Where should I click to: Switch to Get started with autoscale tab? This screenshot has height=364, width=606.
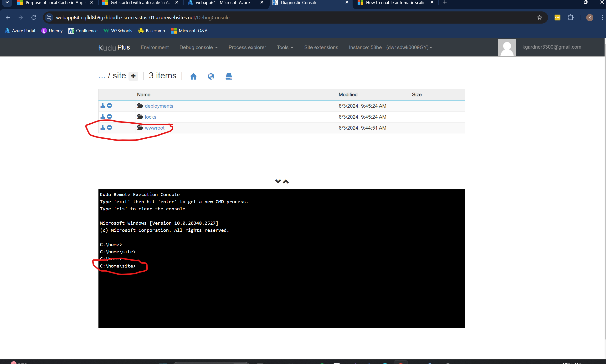pyautogui.click(x=140, y=3)
